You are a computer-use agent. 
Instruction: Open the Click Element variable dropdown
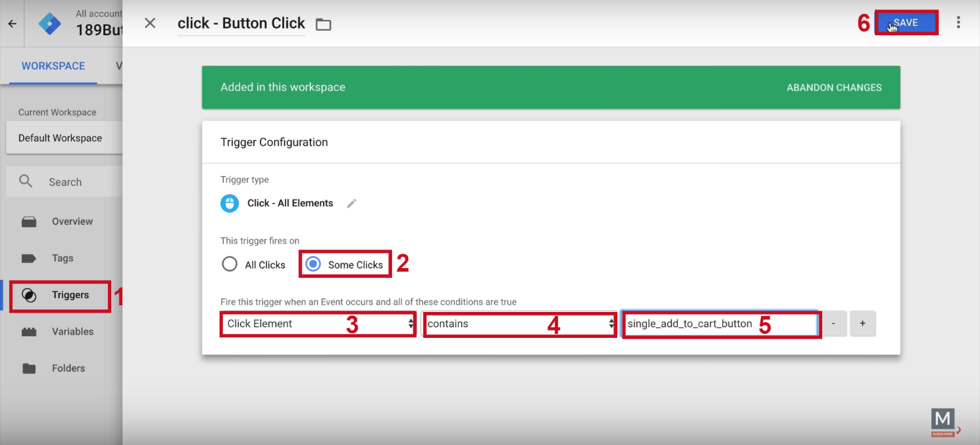click(318, 324)
